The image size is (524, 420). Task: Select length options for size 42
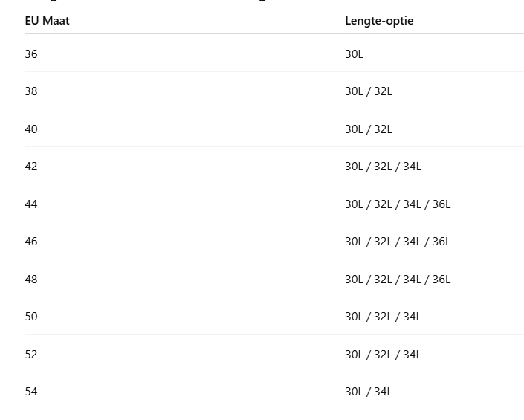[x=384, y=166]
